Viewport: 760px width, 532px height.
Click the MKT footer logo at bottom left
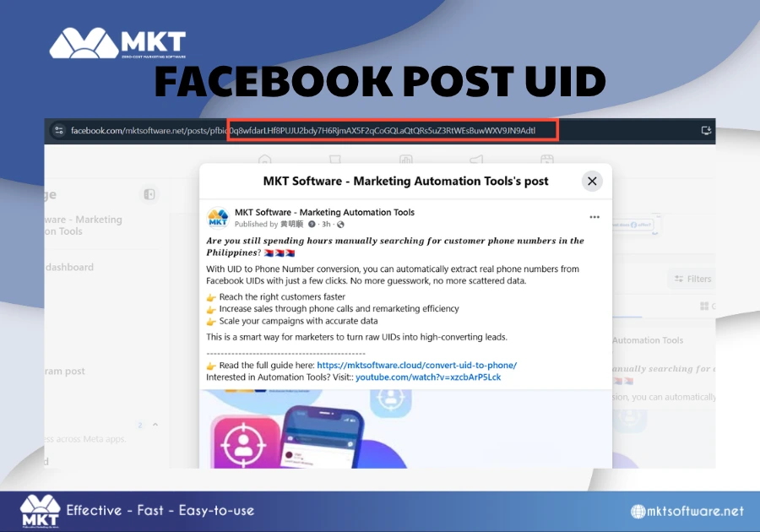40,511
